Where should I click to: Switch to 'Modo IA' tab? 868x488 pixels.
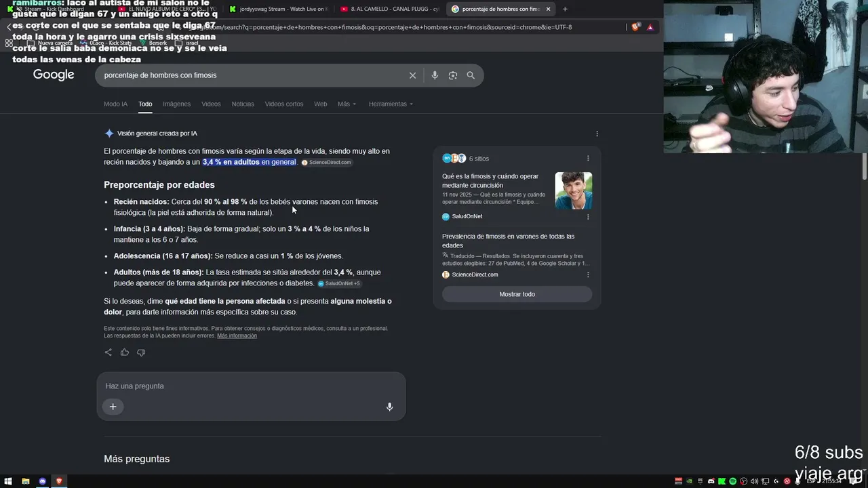click(115, 104)
